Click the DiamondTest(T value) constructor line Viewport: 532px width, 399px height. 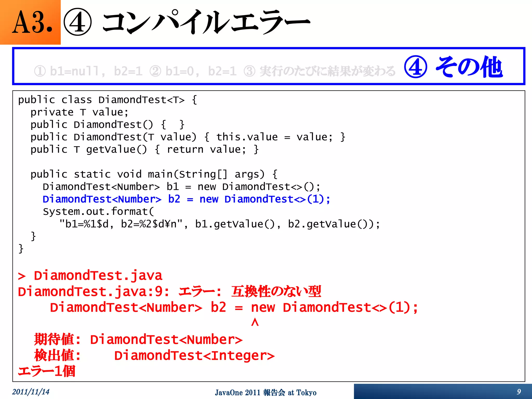[188, 137]
